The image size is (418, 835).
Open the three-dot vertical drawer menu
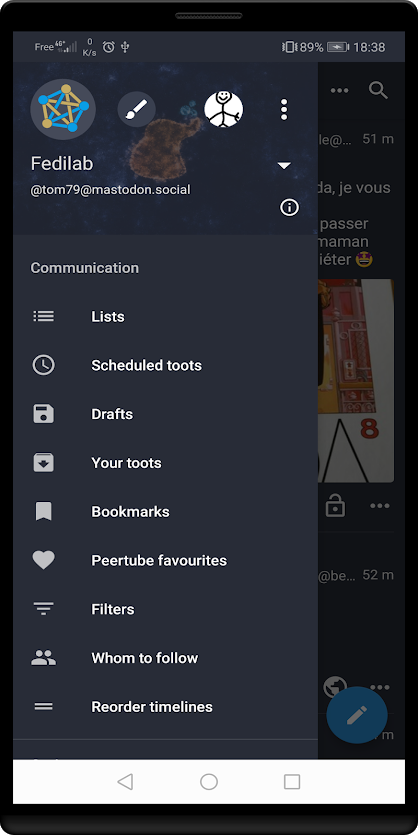tap(284, 109)
